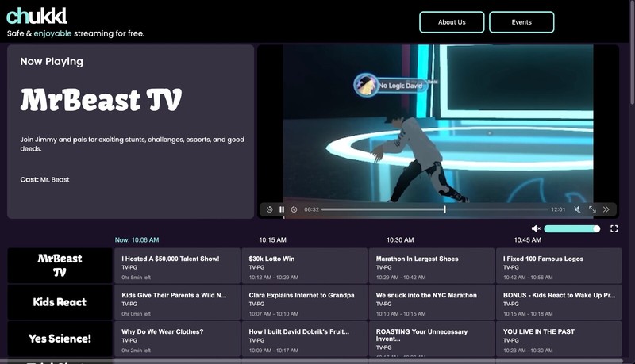The width and height of the screenshot is (635, 364).
Task: Click the 'Now Playing' heading
Action: (52, 62)
